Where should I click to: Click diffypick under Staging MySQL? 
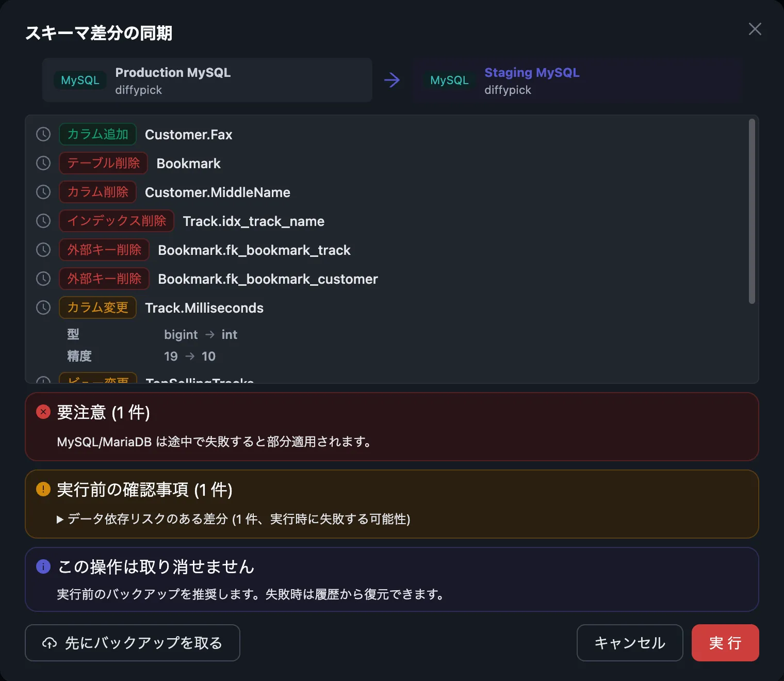(508, 90)
